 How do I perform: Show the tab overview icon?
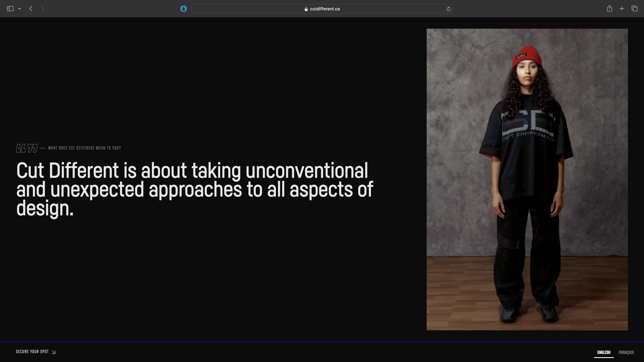pos(634,9)
